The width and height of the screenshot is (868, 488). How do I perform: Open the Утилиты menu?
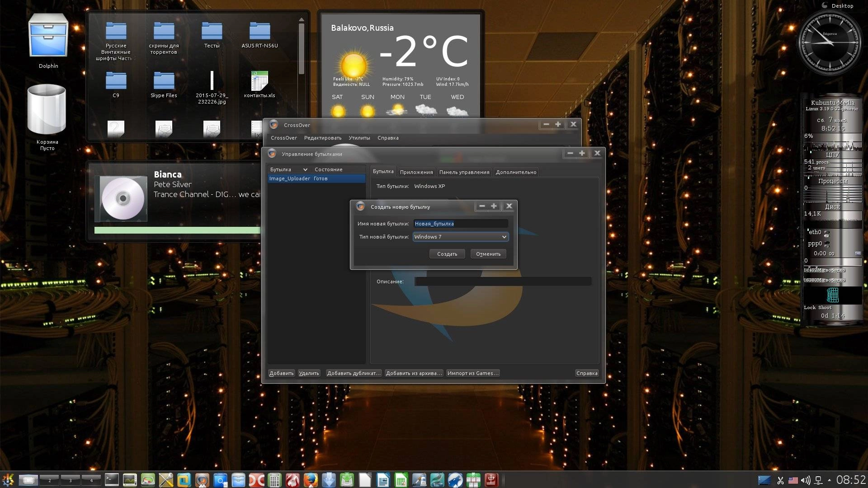359,138
